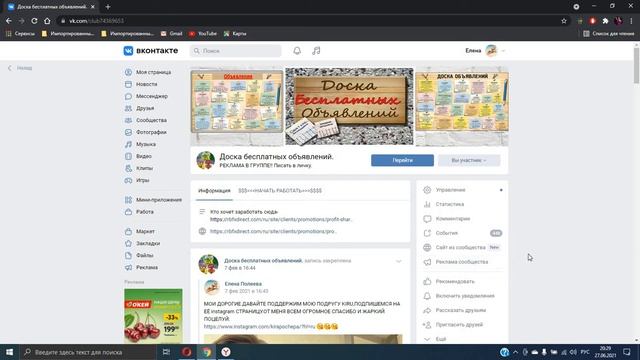Open Друзья section
The image size is (640, 360).
click(x=145, y=108)
